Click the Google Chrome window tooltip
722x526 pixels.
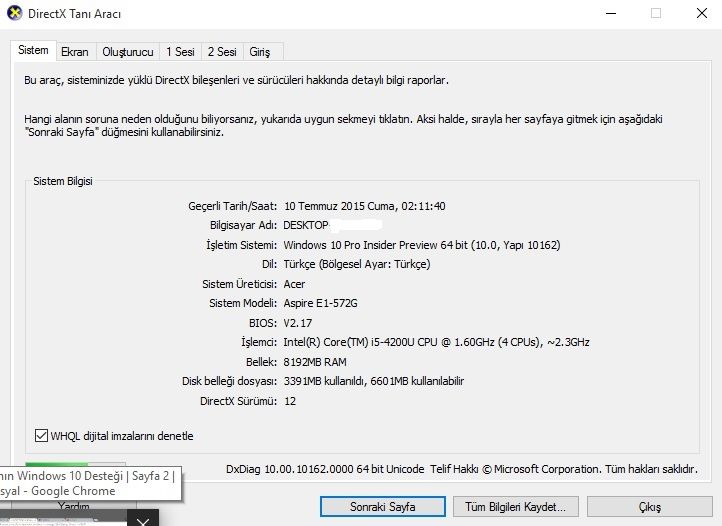pyautogui.click(x=90, y=483)
